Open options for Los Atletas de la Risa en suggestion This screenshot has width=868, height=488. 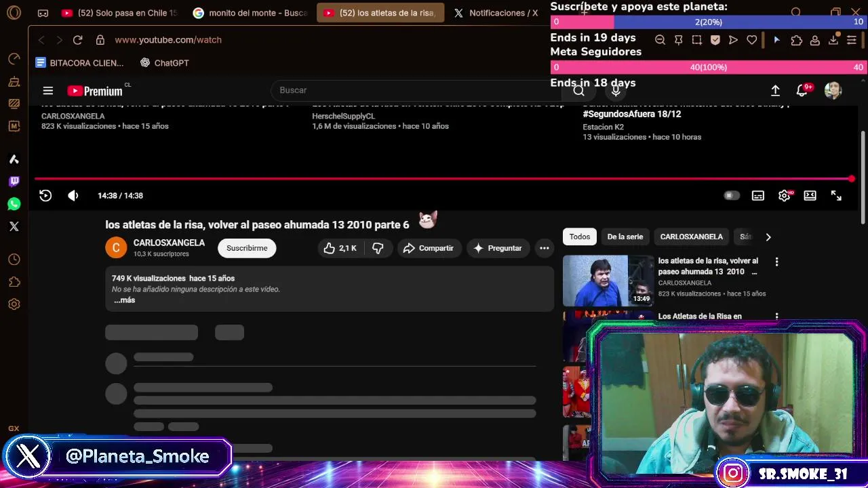tap(776, 317)
